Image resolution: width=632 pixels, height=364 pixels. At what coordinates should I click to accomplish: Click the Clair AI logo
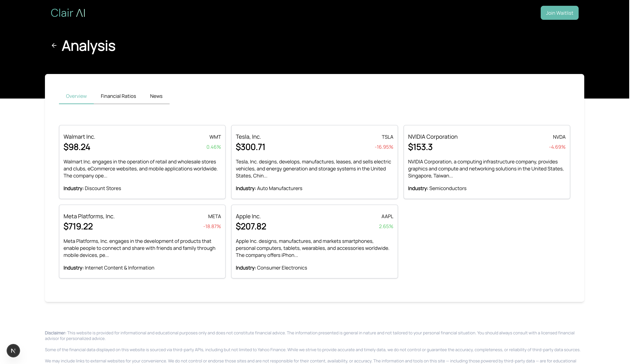pos(68,13)
